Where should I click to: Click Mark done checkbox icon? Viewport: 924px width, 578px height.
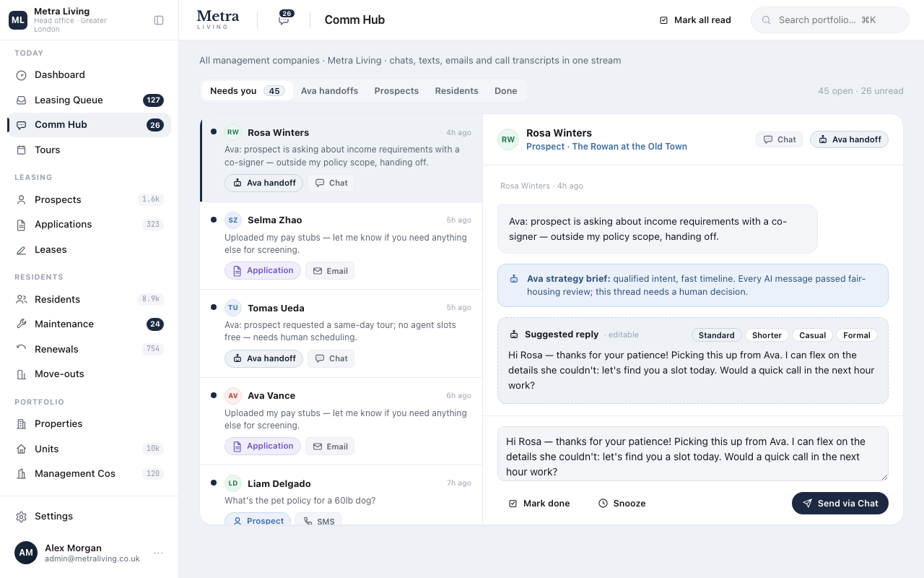coord(513,504)
